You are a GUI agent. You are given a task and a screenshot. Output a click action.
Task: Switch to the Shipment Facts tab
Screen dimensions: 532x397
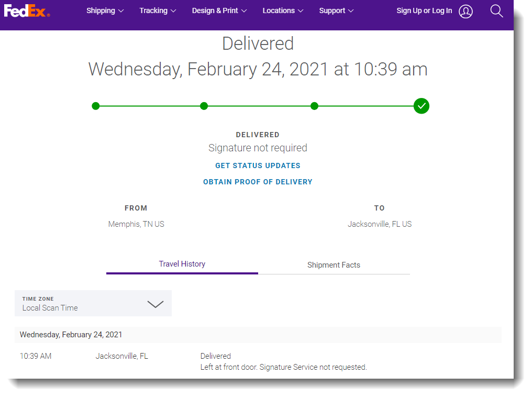pos(334,265)
